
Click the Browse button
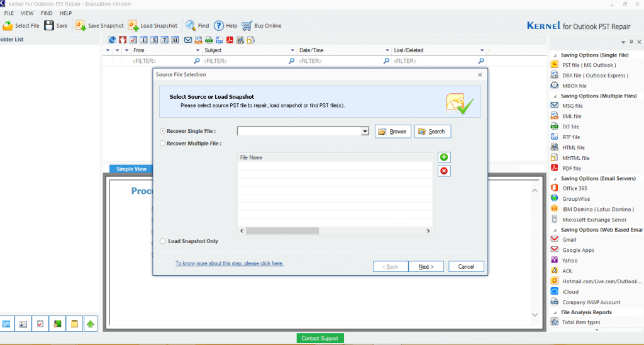[x=392, y=131]
